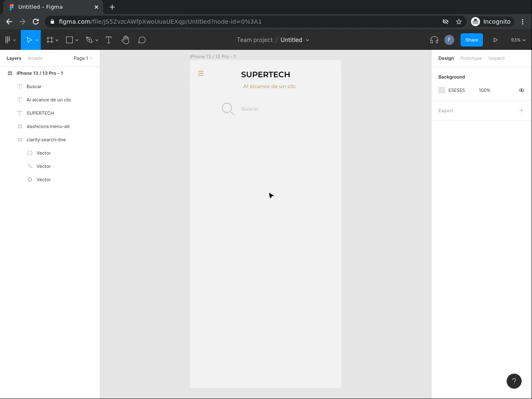Viewport: 532px width, 399px height.
Task: Click the iPhone 13 / 13 Pro - 1 frame label
Action: [x=213, y=57]
